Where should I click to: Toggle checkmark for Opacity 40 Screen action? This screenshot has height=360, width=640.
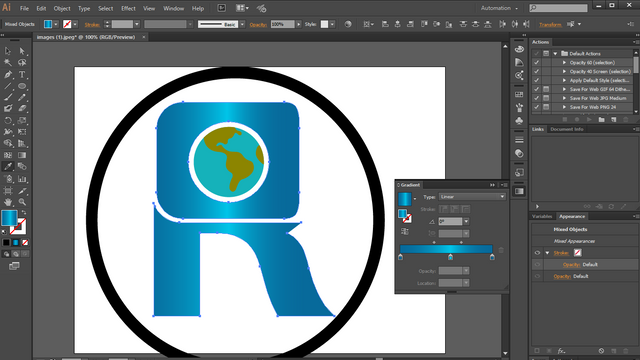click(536, 71)
